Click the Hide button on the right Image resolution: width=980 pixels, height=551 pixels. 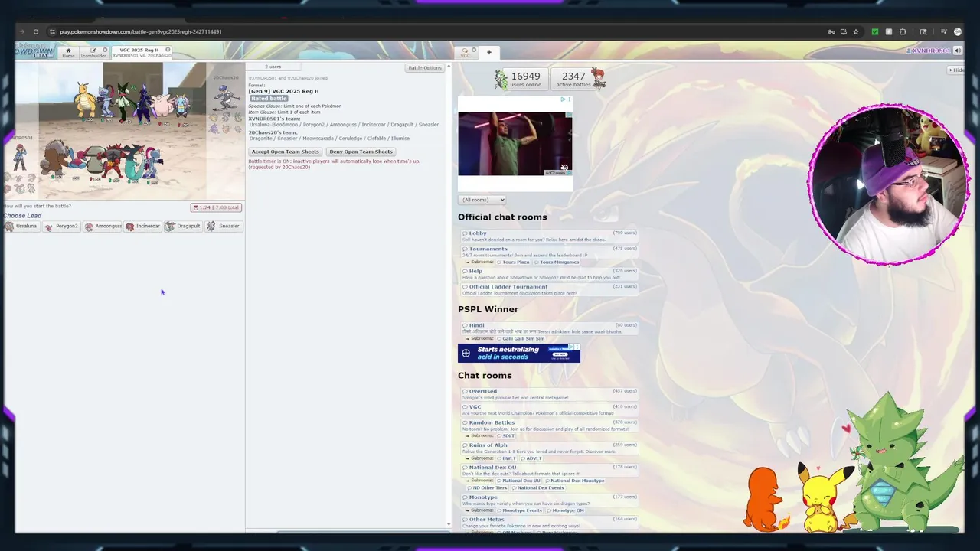[x=956, y=70]
